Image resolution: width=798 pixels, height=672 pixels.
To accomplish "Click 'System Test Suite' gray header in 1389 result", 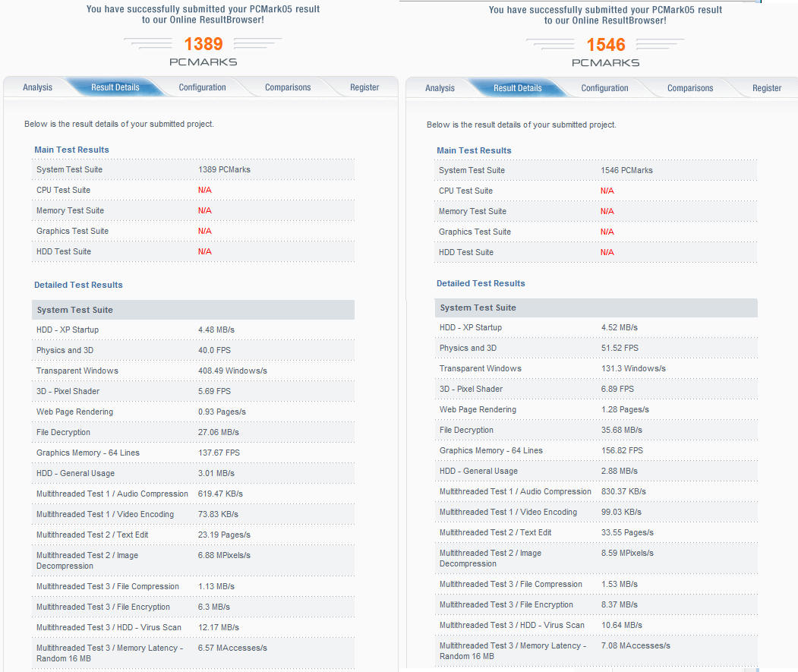I will 193,310.
